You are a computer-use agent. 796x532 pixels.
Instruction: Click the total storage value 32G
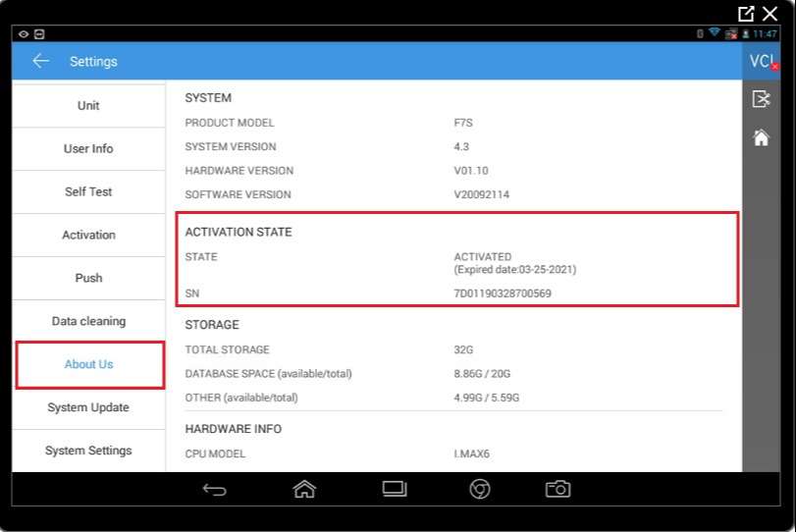click(463, 349)
